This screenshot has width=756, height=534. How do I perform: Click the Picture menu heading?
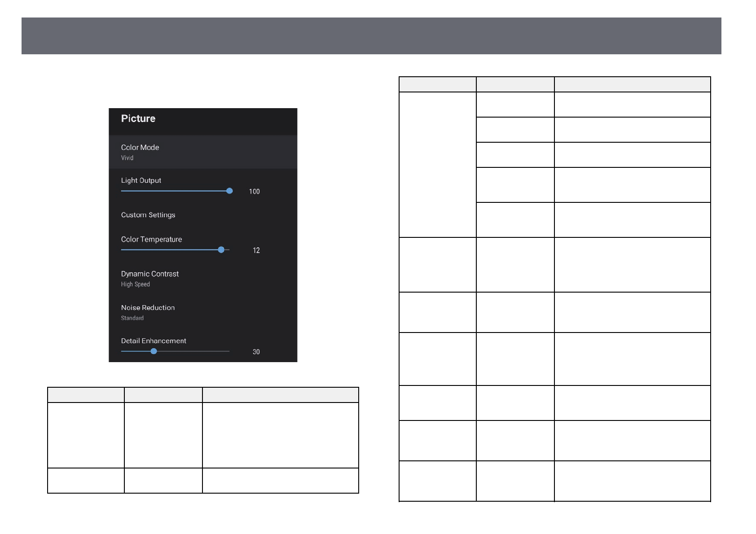[138, 119]
